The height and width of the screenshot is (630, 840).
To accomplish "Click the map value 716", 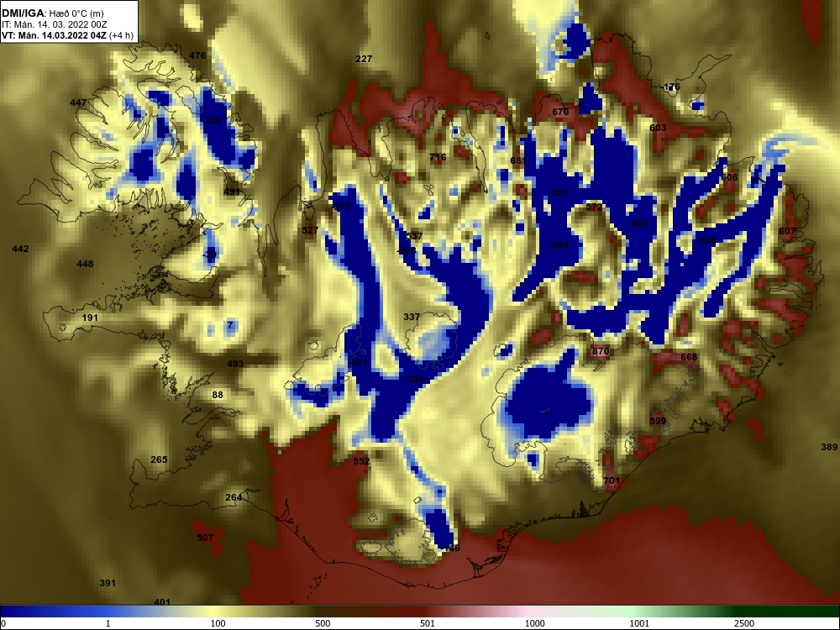I will [438, 158].
